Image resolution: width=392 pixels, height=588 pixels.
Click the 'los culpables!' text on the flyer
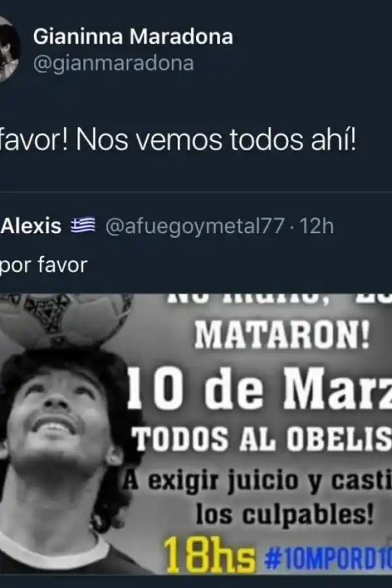pyautogui.click(x=285, y=515)
